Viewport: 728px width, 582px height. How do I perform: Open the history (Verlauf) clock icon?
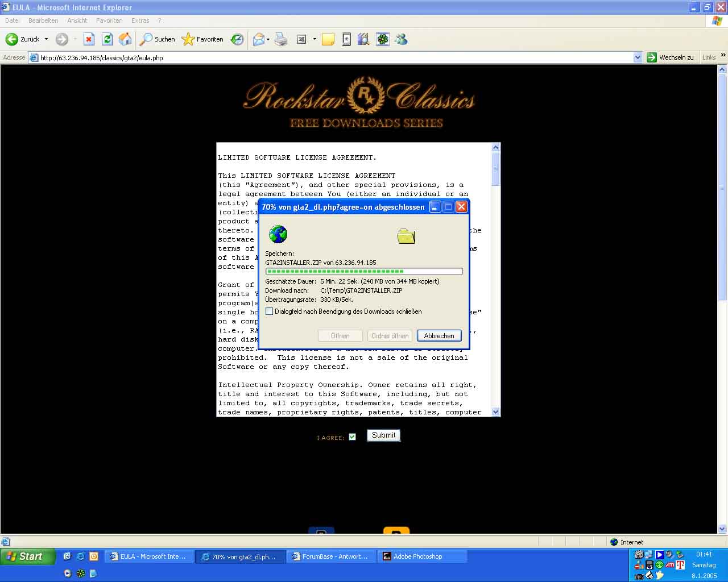[237, 39]
